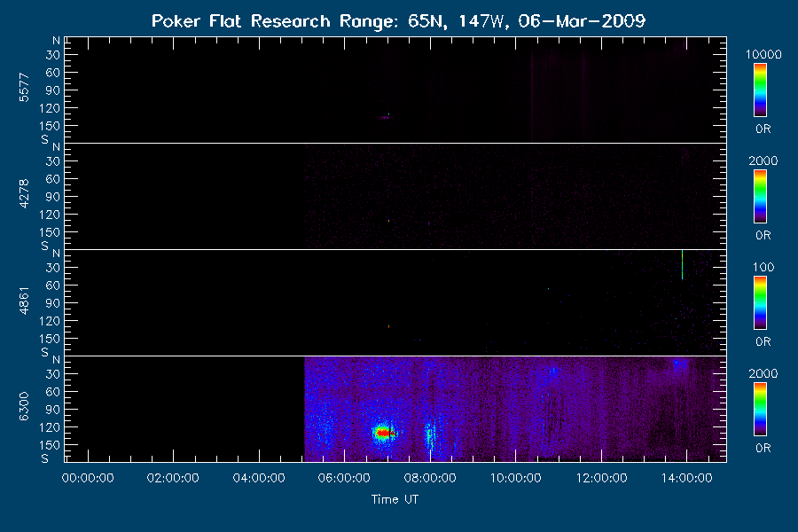Click the 08:00:00 time axis label
This screenshot has width=798, height=532.
pyautogui.click(x=430, y=478)
